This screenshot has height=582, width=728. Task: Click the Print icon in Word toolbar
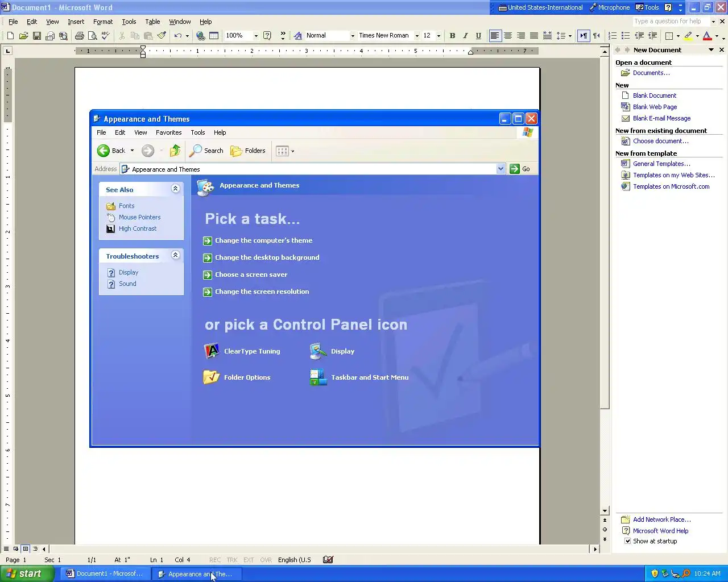(x=80, y=36)
